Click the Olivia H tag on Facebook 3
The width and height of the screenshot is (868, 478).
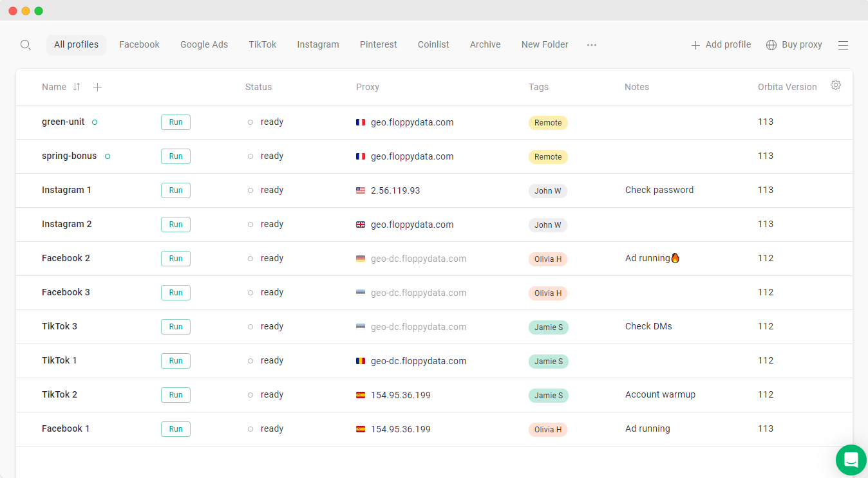click(548, 293)
